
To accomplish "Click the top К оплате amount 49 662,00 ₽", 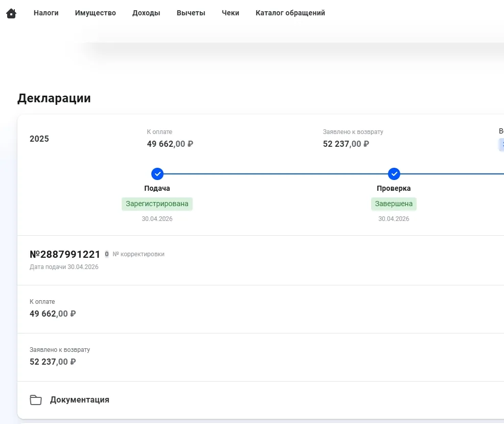I will [x=170, y=144].
